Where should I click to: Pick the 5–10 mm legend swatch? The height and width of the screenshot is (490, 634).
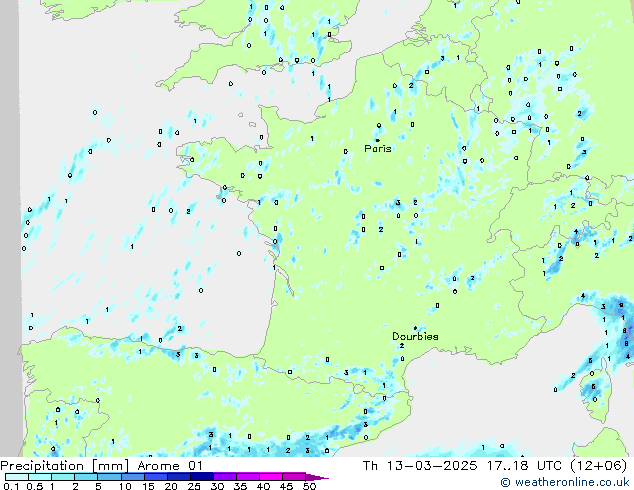coord(109,477)
